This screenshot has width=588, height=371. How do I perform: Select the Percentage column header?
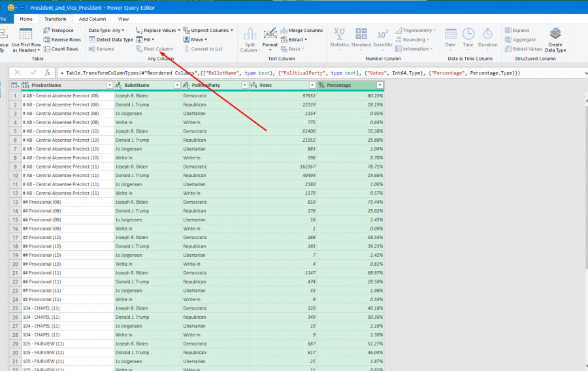pyautogui.click(x=350, y=86)
